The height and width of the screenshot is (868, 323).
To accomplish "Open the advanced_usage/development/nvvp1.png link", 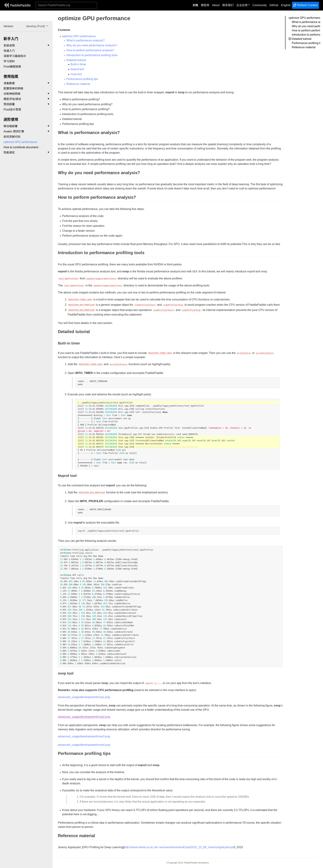I will pyautogui.click(x=84, y=697).
